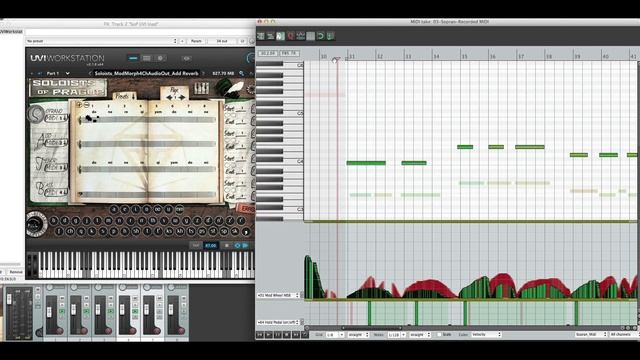Open the Notes 1/128 length dropdown

pyautogui.click(x=396, y=335)
